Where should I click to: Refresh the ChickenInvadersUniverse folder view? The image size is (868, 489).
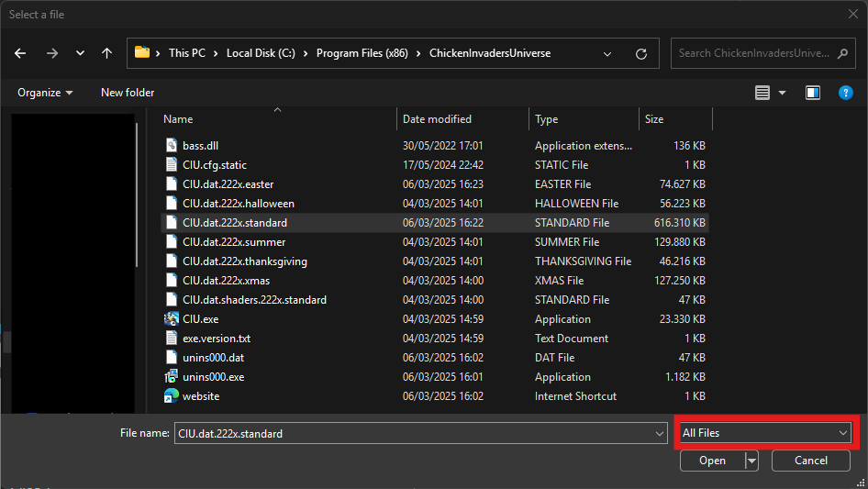coord(641,53)
